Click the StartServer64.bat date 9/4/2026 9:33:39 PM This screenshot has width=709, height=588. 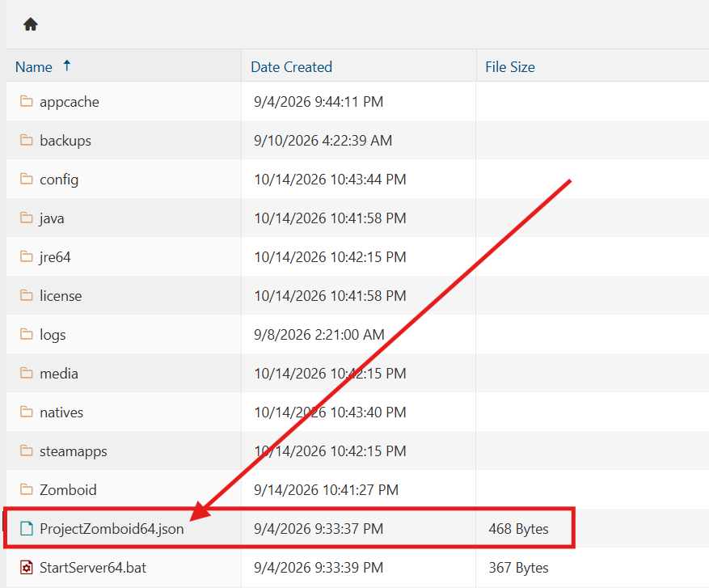[x=319, y=568]
